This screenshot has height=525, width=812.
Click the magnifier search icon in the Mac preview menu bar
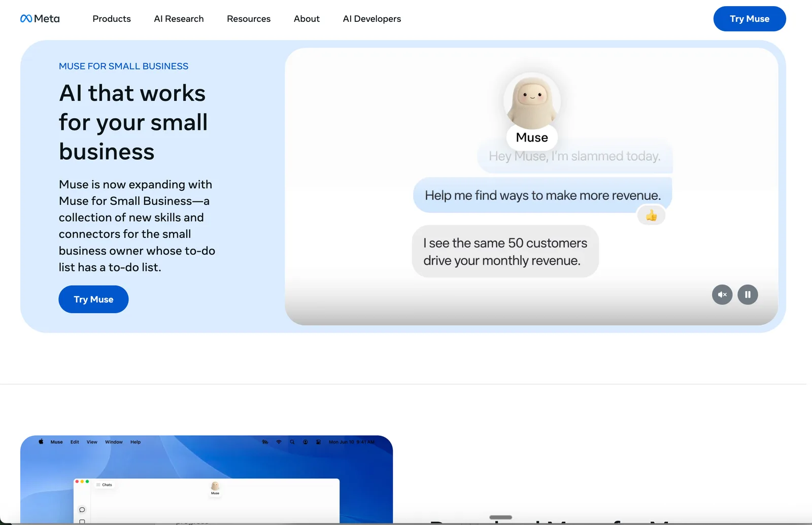[x=292, y=442]
